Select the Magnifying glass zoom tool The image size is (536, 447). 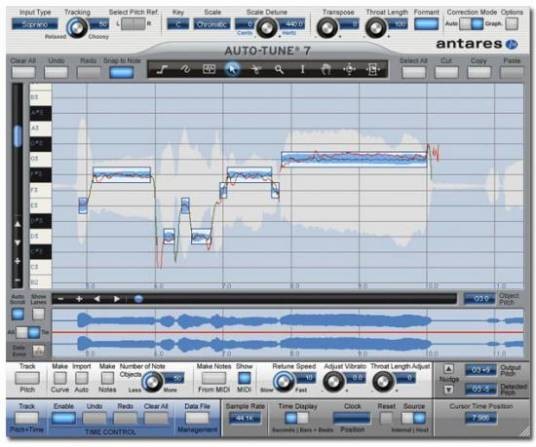click(279, 69)
